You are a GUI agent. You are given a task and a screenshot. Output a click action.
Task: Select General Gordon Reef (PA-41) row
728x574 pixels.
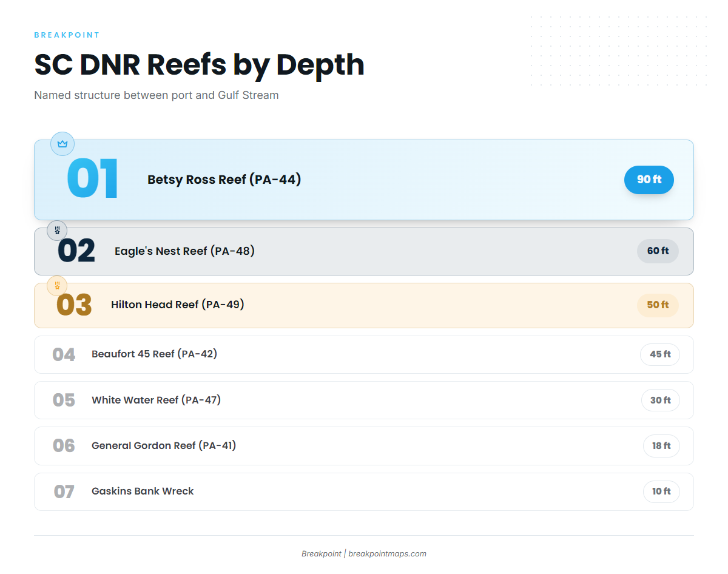(364, 446)
